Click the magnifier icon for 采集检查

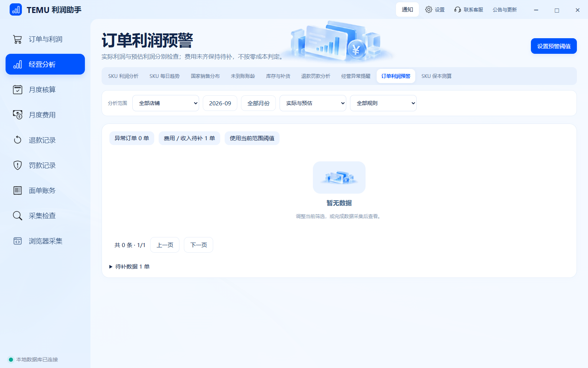coord(17,216)
